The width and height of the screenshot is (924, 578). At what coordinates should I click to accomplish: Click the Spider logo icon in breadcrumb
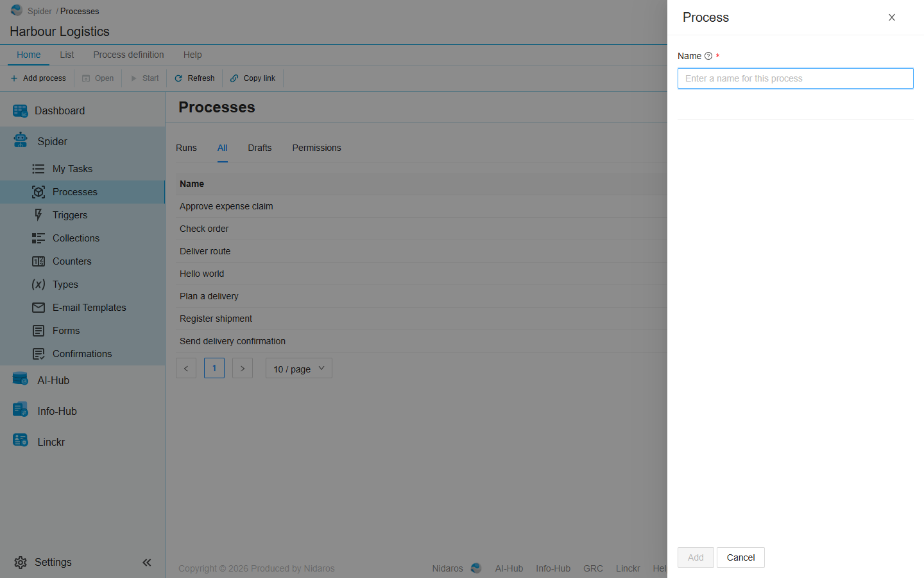(17, 10)
